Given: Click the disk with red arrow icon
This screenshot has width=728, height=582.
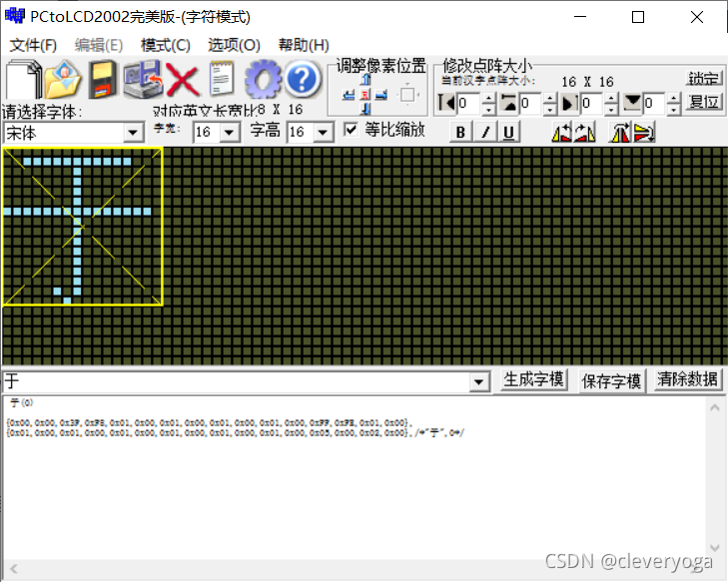Looking at the screenshot, I should (143, 79).
